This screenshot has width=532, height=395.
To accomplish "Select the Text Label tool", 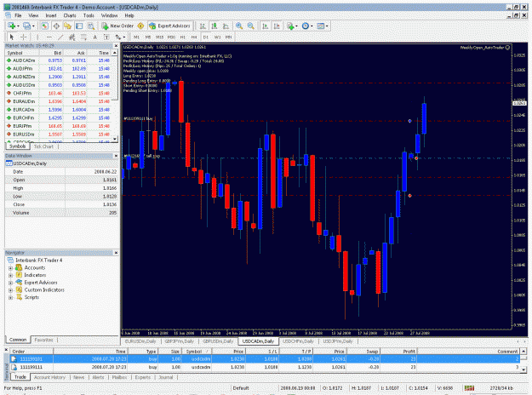I will [x=106, y=37].
